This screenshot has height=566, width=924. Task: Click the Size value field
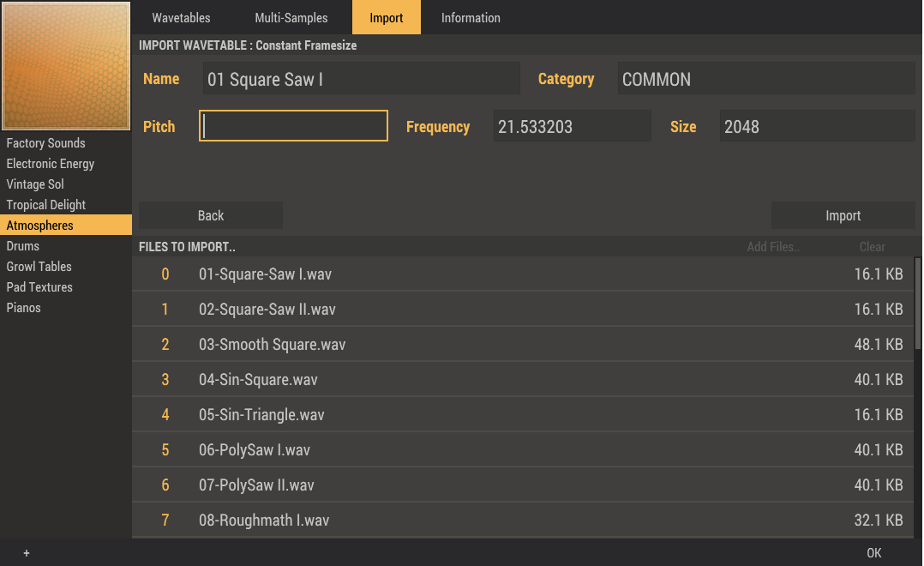[x=817, y=127]
